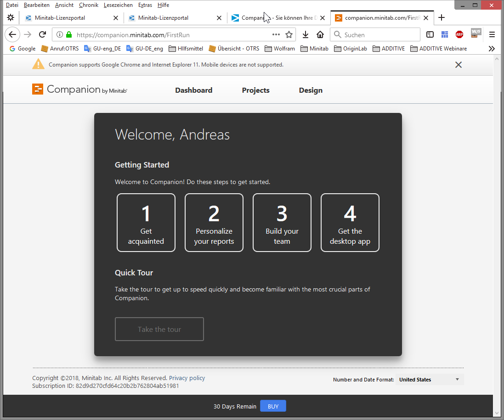Click the W/F extension icon
Image resolution: width=504 pixels, height=420 pixels.
click(x=476, y=33)
